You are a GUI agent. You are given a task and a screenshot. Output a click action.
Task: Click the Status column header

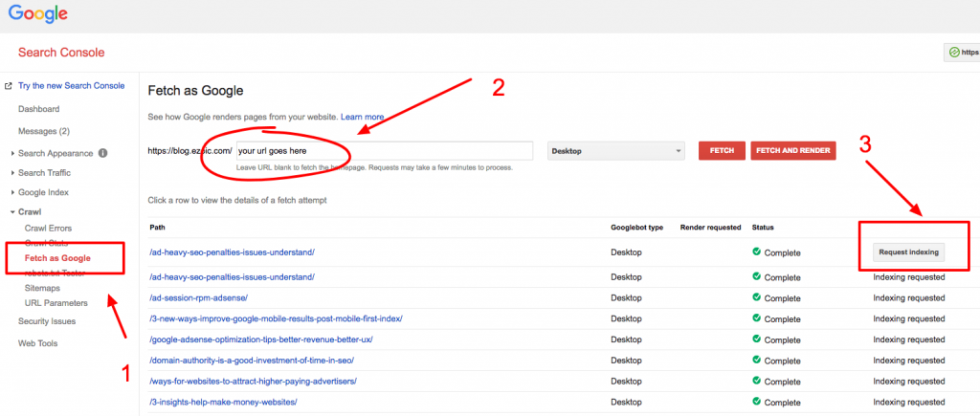[763, 228]
